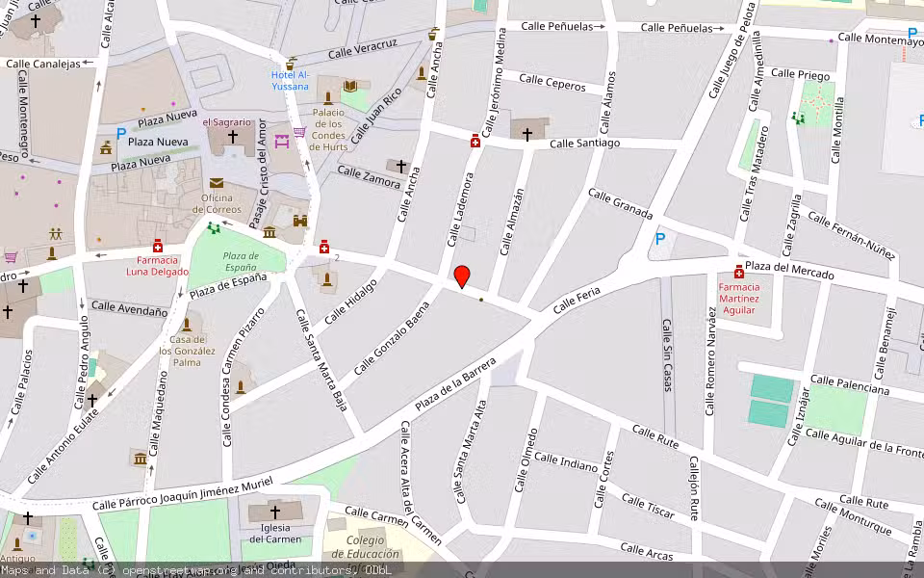
Task: Select the Farmacia Martínez Aguilar pharmacy icon
Action: click(739, 273)
